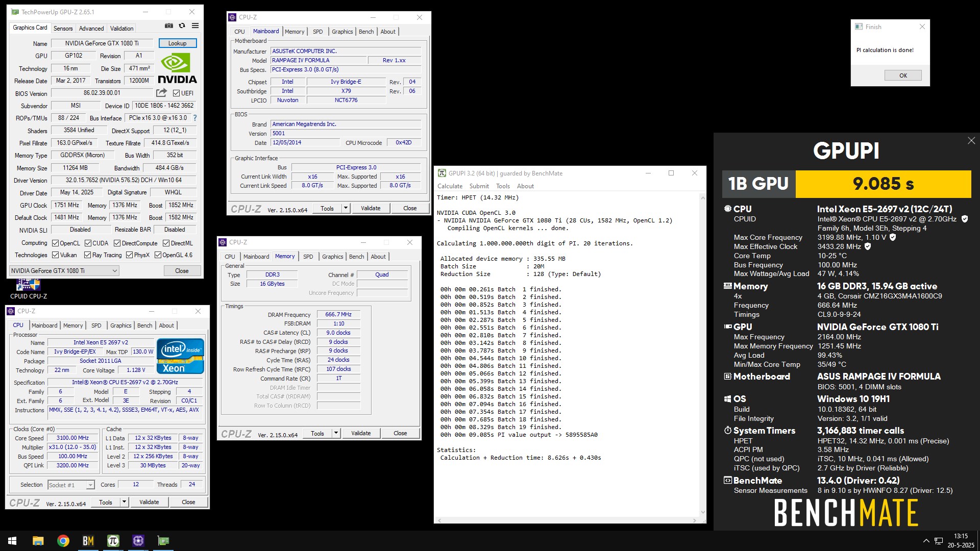Click the CPU-Z Mainboard window title icon

[233, 17]
